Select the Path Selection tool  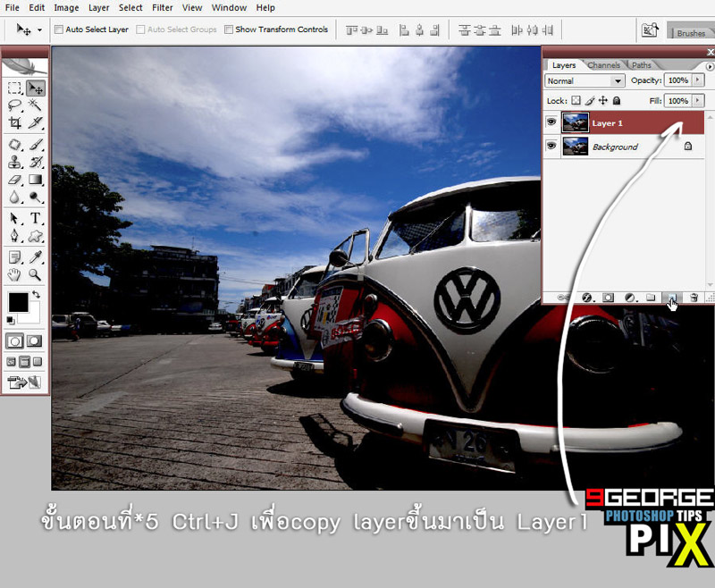(14, 218)
